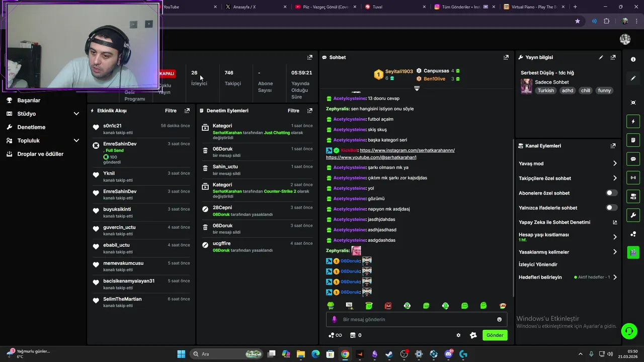Pop out the Denetim Eylemleri panel
The width and height of the screenshot is (644, 362).
[309, 111]
